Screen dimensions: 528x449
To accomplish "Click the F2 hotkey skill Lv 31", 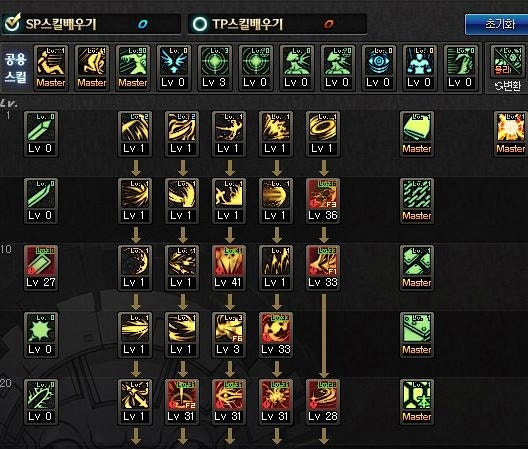I will (x=182, y=402).
